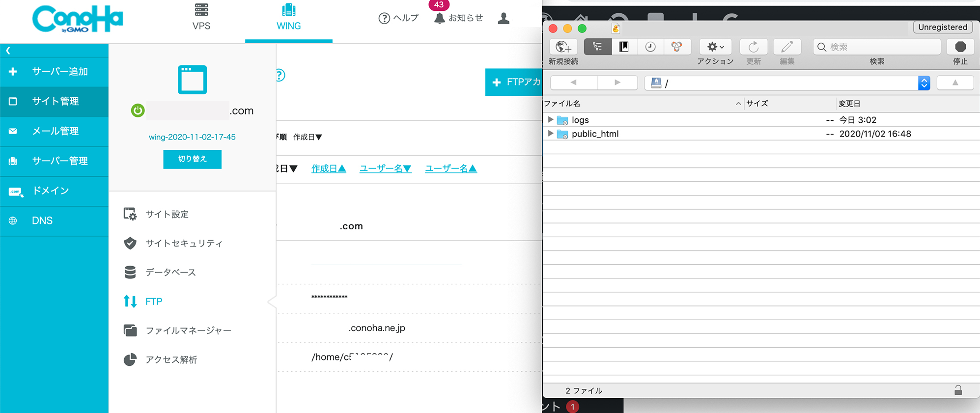Expand the public_html folder
Image resolution: width=980 pixels, height=413 pixels.
(551, 133)
